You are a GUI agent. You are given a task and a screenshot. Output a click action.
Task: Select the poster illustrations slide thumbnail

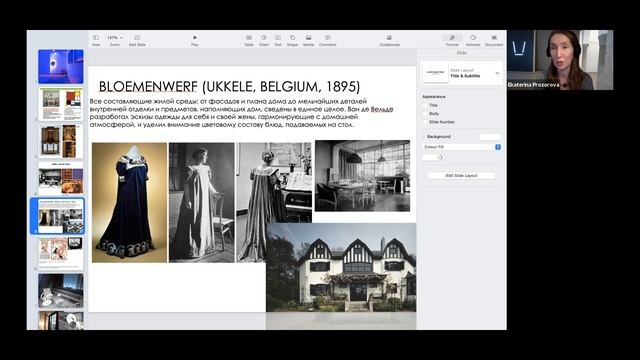coord(61,253)
